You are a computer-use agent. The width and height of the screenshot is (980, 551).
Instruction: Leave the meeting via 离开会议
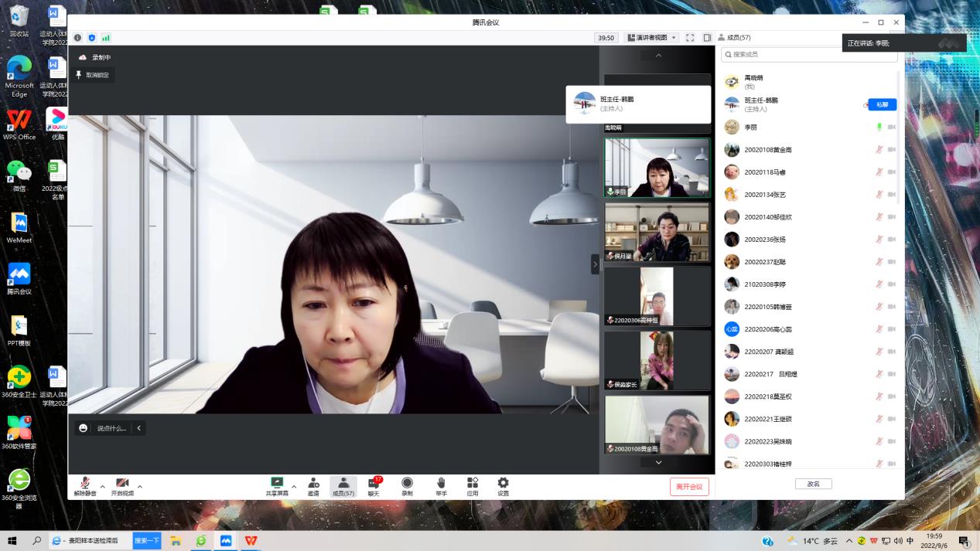tap(689, 486)
